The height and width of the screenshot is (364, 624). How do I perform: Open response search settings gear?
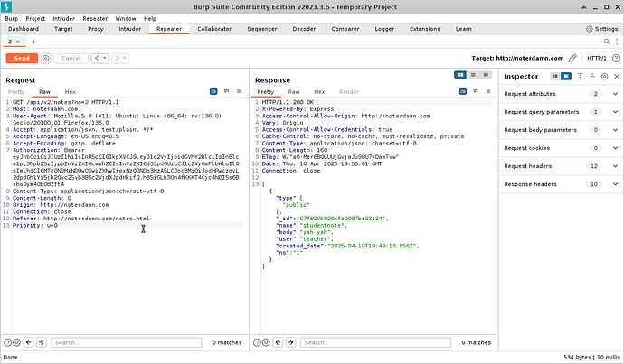tap(266, 342)
